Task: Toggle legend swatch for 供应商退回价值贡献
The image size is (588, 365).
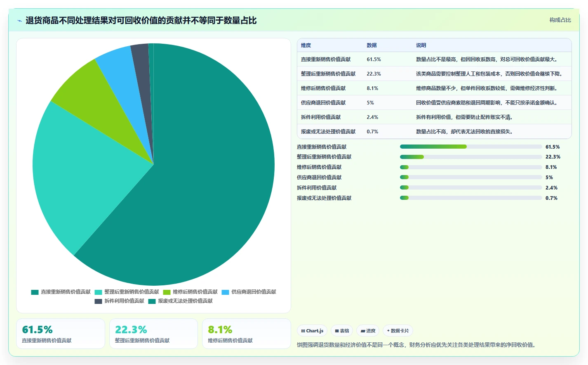Action: [x=225, y=292]
